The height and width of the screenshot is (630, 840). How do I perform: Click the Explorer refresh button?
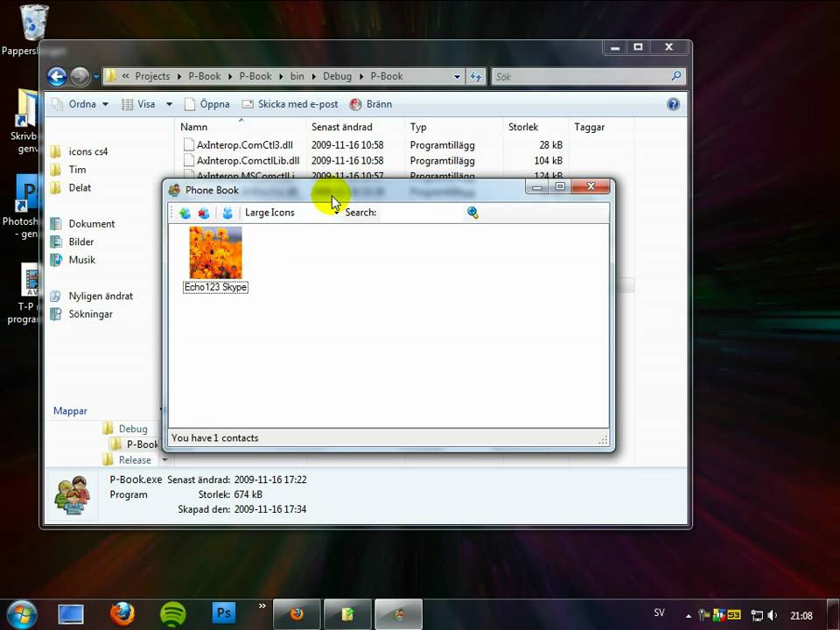click(476, 77)
